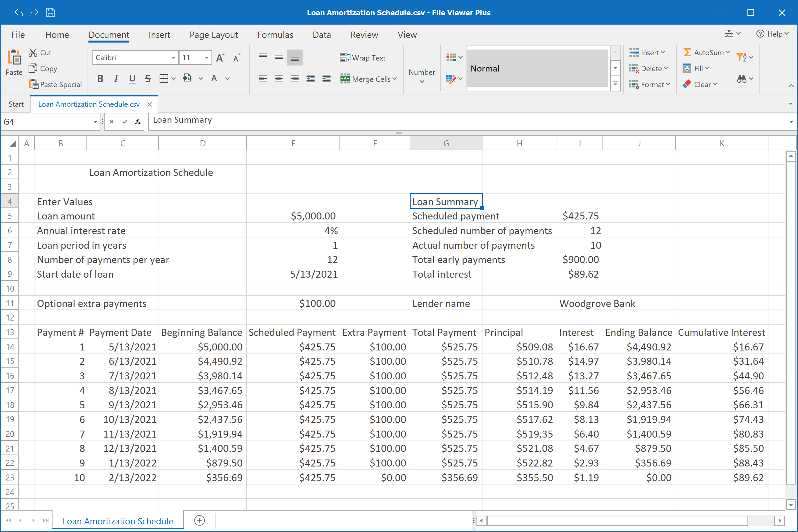Viewport: 798px width, 532px height.
Task: Toggle Wrap Text for the selection
Action: point(363,58)
